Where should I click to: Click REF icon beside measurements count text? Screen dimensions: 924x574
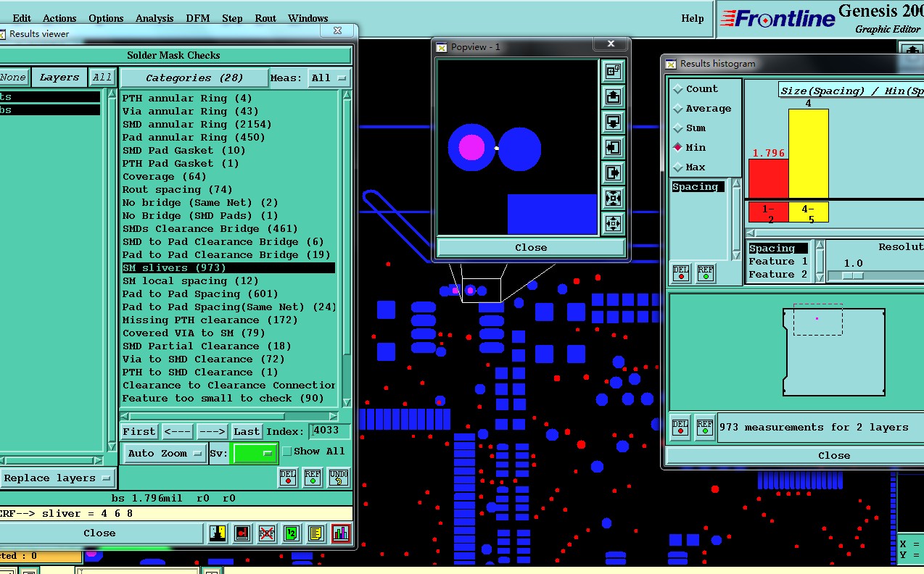tap(704, 428)
